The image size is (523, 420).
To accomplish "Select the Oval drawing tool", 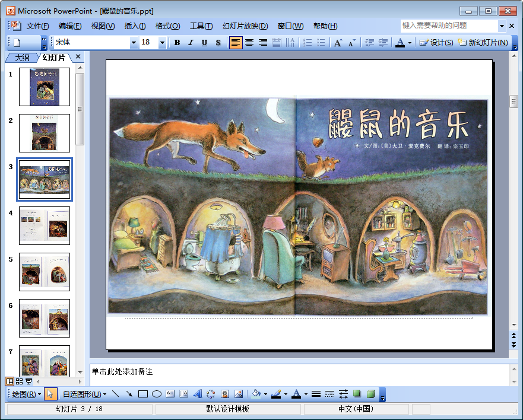I will click(157, 394).
